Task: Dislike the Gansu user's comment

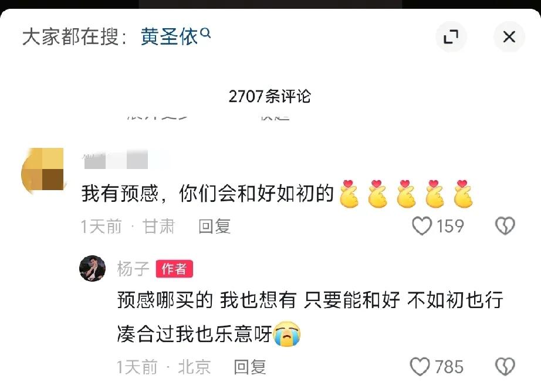Action: (x=505, y=226)
